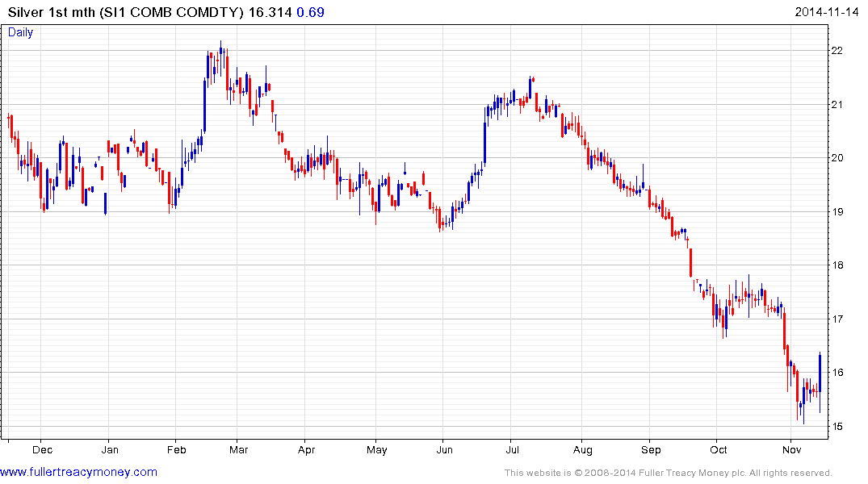Click the price axis label 19
Image resolution: width=868 pixels, height=484 pixels.
click(x=837, y=212)
